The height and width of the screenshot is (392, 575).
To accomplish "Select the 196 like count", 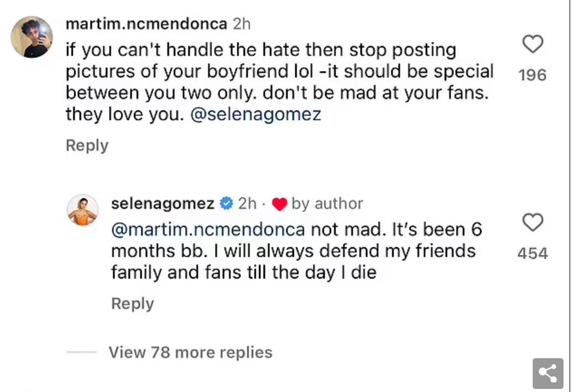I will [532, 74].
